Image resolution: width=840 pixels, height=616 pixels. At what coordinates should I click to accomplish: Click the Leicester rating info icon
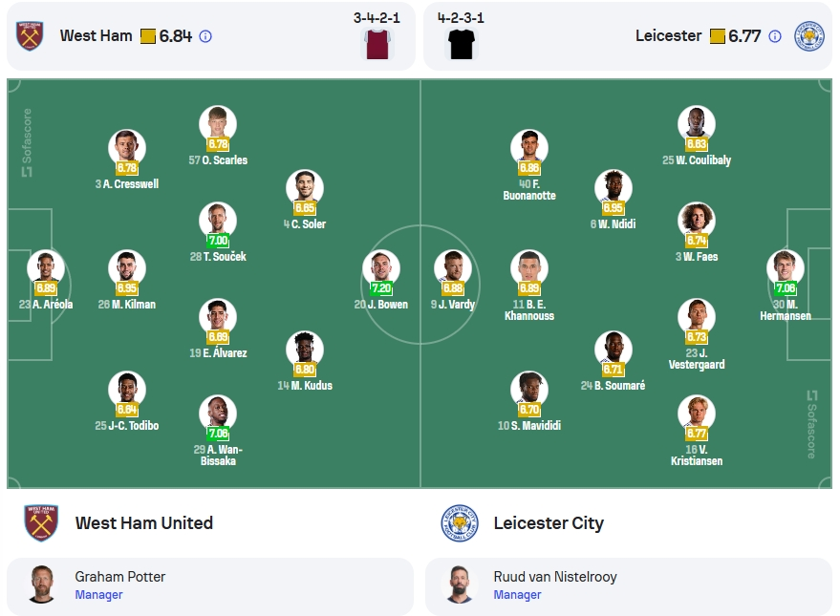(x=775, y=36)
